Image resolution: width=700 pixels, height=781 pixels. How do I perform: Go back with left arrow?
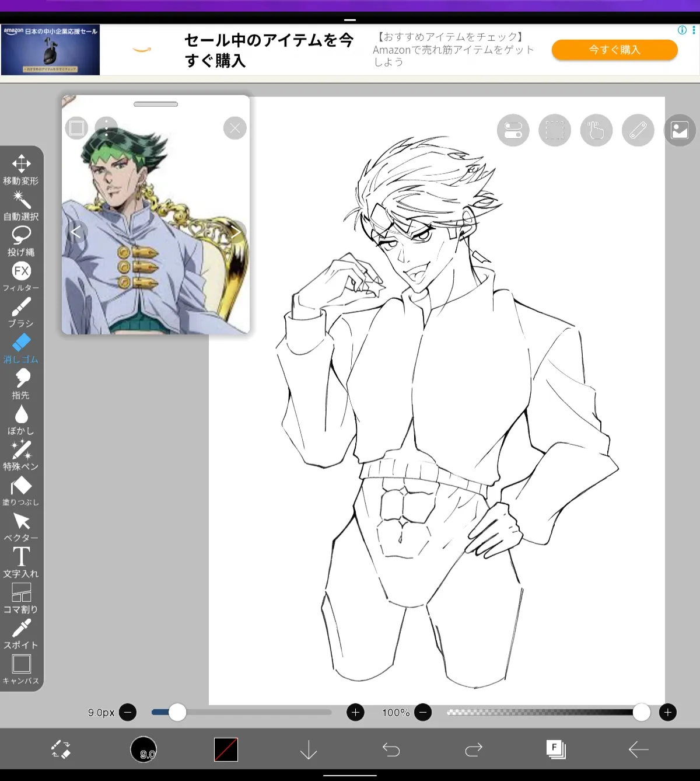638,749
